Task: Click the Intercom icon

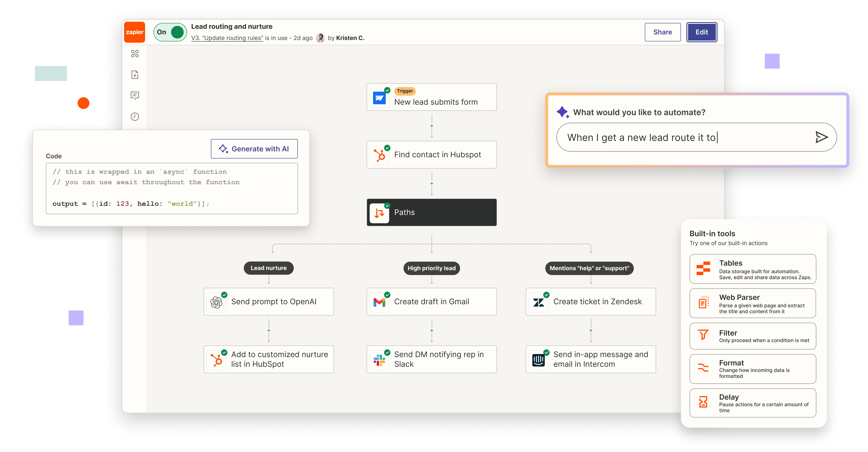Action: tap(539, 360)
